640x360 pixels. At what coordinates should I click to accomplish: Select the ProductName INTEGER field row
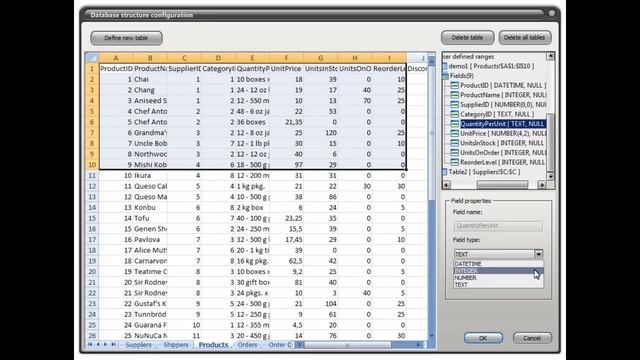(503, 95)
